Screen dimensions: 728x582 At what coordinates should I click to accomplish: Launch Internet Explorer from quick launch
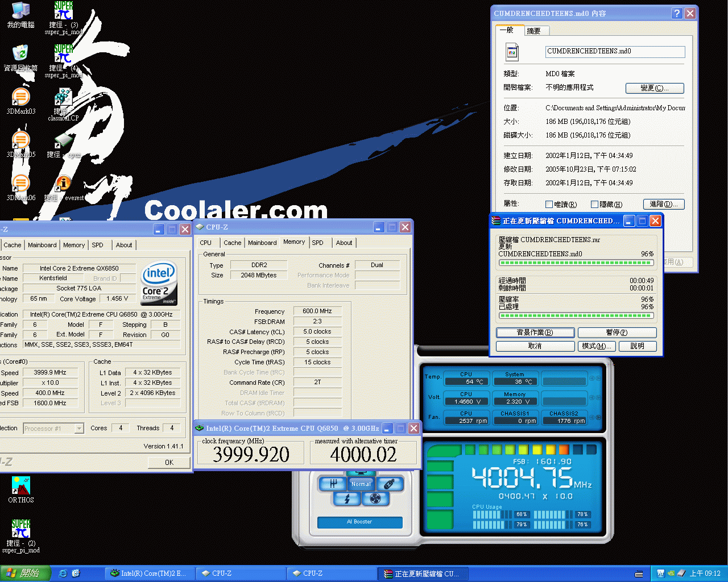click(63, 573)
